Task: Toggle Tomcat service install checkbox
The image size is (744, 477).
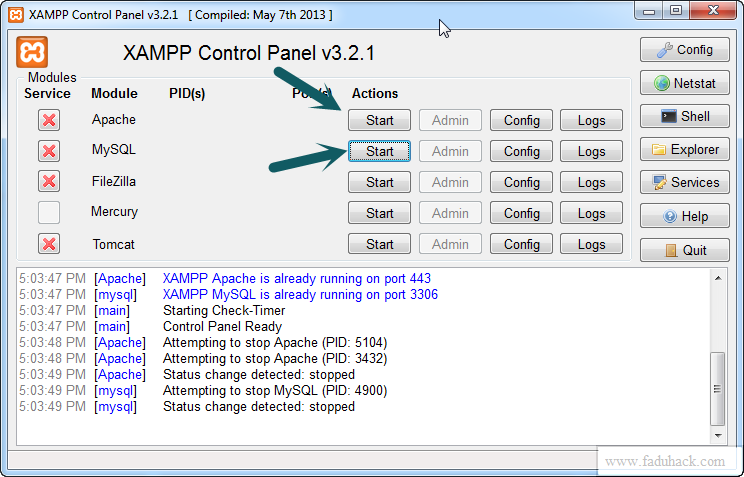Action: [x=49, y=244]
